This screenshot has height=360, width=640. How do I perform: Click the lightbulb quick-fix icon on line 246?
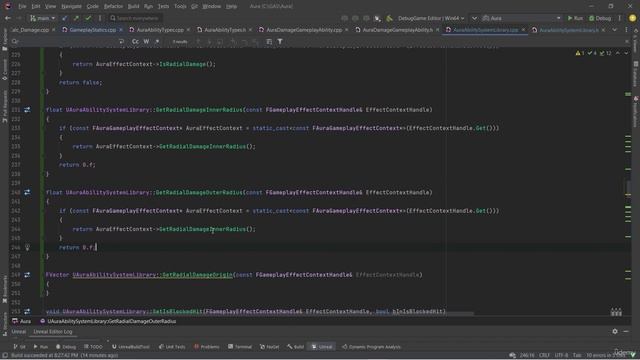[27, 247]
